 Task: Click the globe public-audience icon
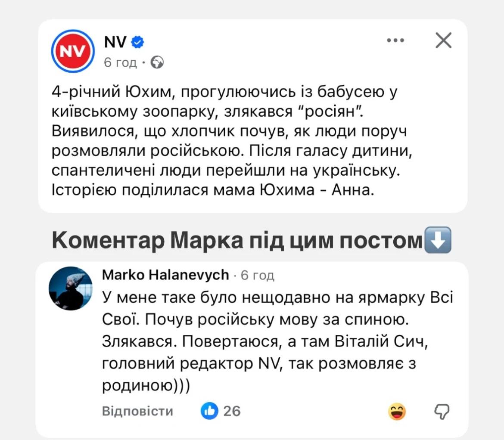click(x=157, y=63)
